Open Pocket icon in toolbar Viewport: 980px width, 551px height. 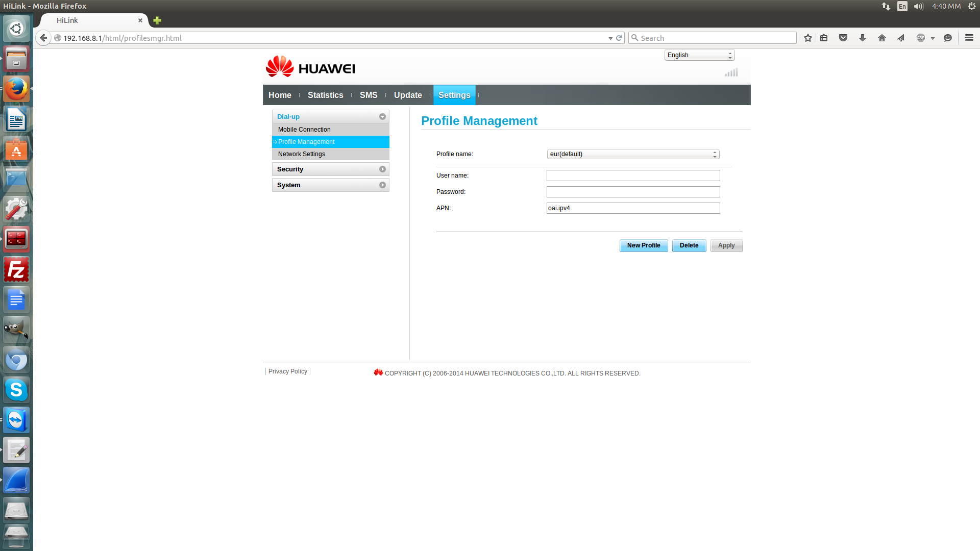tap(843, 38)
